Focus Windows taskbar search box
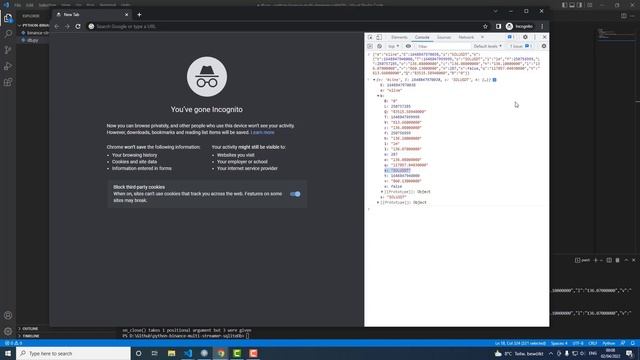This screenshot has height=360, width=640. [73, 353]
